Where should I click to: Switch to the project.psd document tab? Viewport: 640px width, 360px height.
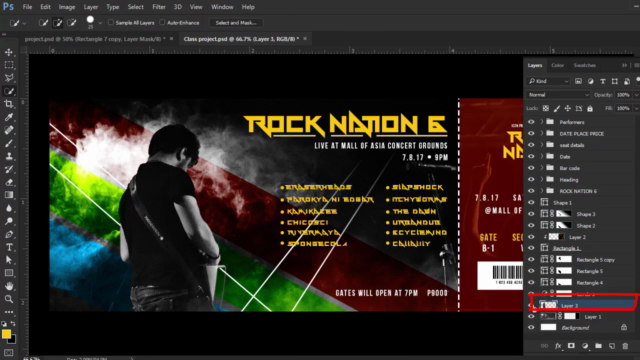point(95,39)
